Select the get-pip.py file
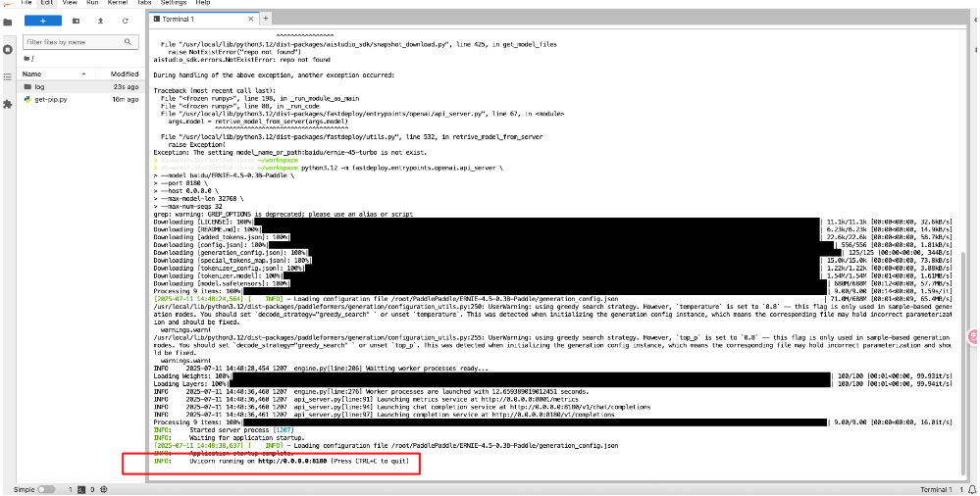 click(80, 99)
